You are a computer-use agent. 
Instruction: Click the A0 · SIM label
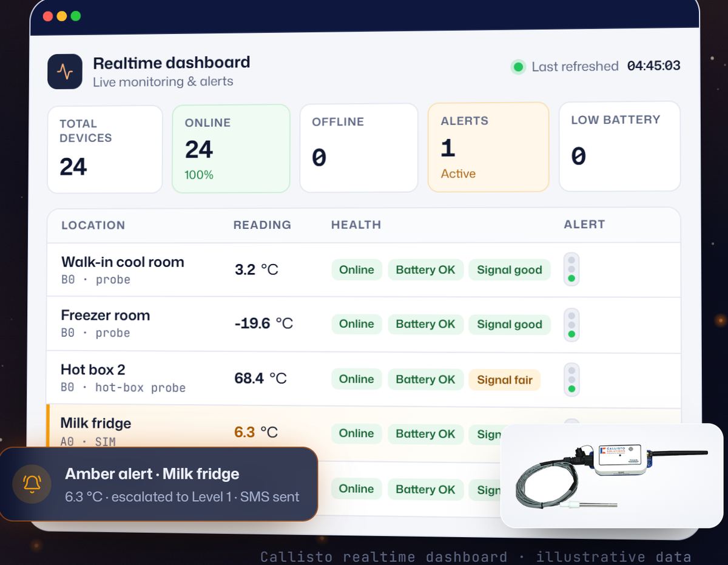88,441
